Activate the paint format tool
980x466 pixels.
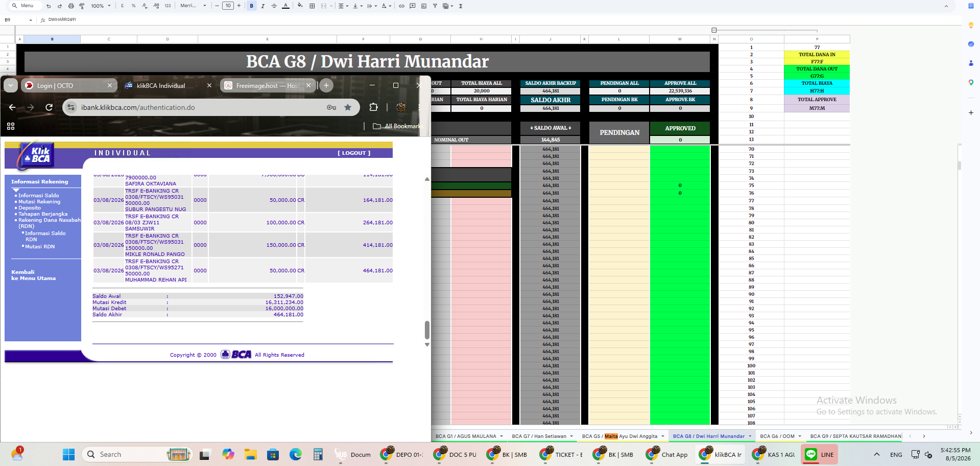coord(82,6)
